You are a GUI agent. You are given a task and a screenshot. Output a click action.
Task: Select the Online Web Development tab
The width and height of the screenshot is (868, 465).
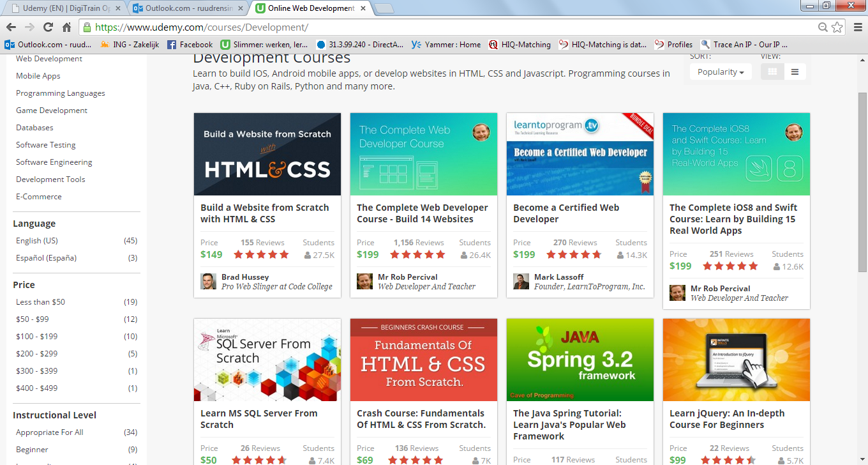(x=310, y=8)
